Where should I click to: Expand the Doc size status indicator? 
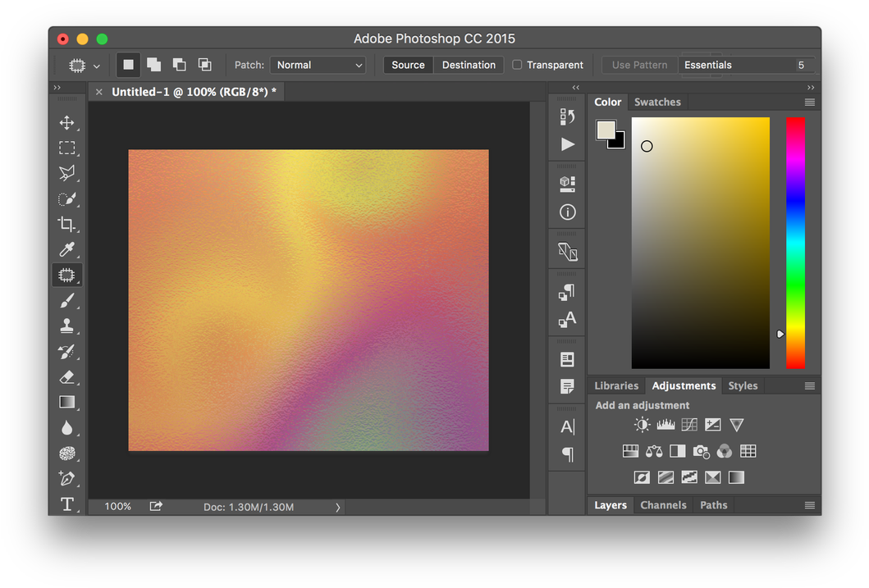[337, 507]
